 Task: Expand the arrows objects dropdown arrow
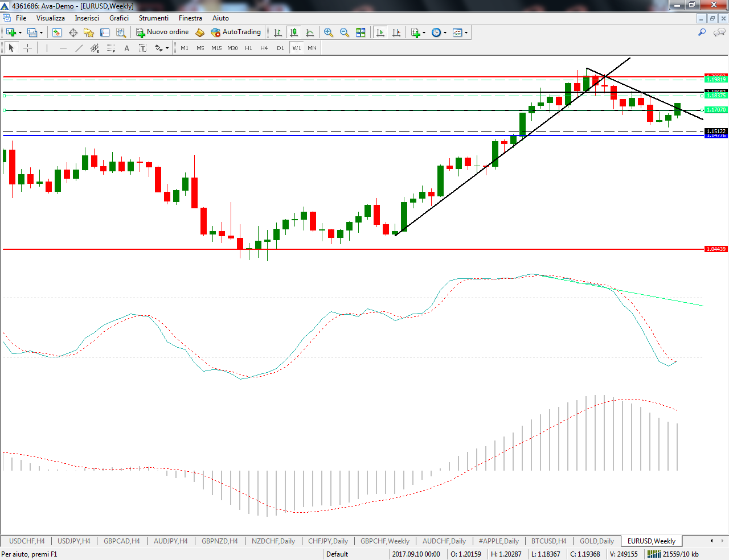(167, 48)
